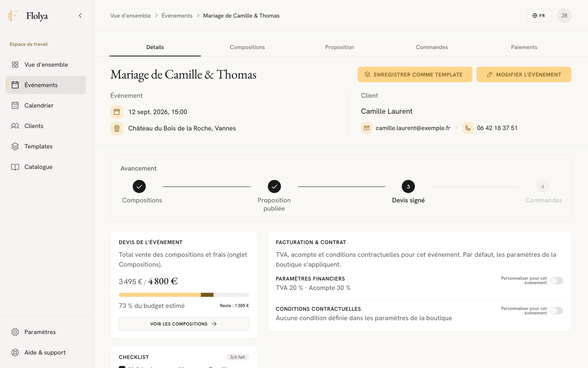Image resolution: width=588 pixels, height=368 pixels.
Task: Click the Calendrier icon in sidebar
Action: (15, 105)
